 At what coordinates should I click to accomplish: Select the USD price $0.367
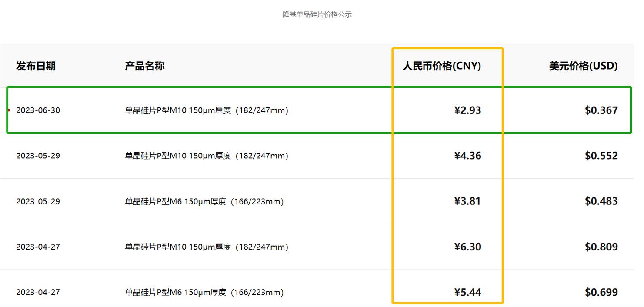(601, 110)
